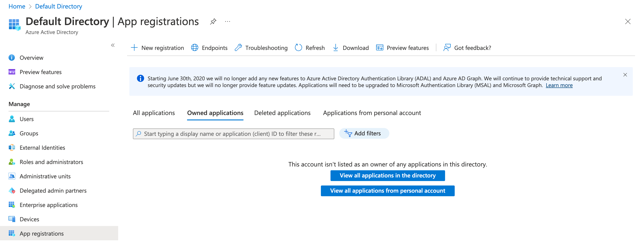644x243 pixels.
Task: Dismiss the ADAL information banner
Action: pos(625,75)
